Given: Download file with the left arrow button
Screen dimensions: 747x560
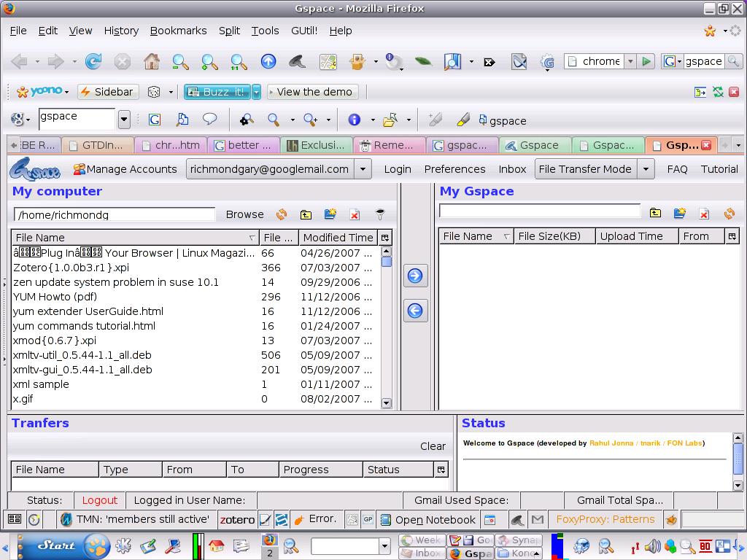Looking at the screenshot, I should [x=415, y=311].
